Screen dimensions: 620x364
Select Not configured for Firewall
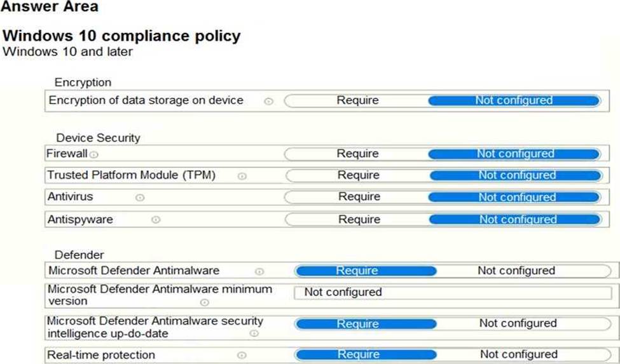(515, 154)
